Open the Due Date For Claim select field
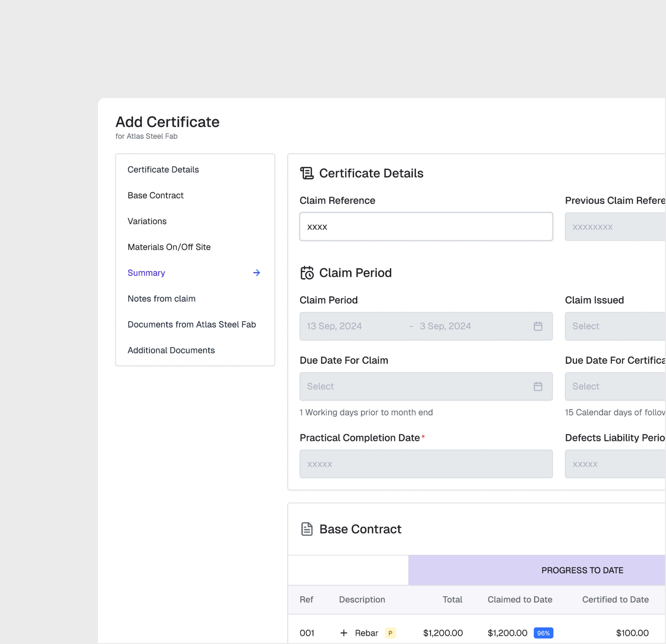The width and height of the screenshot is (666, 644). coord(426,386)
